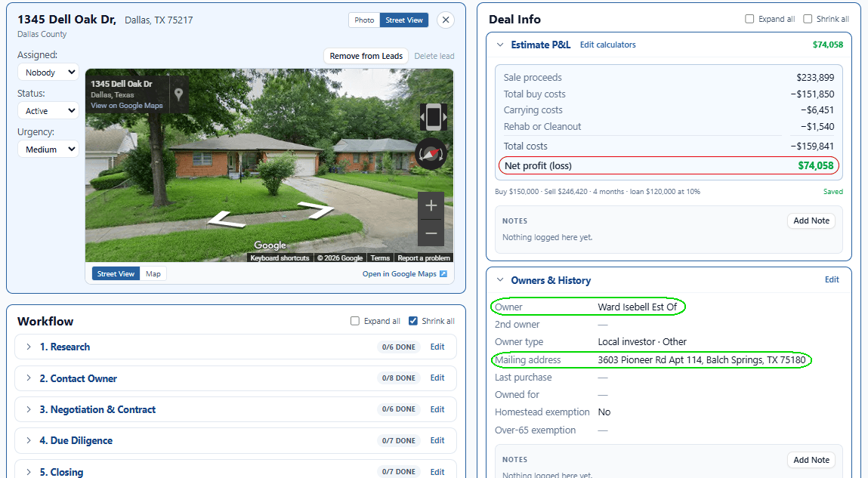
Task: Select Street View tab below the image
Action: click(x=116, y=274)
